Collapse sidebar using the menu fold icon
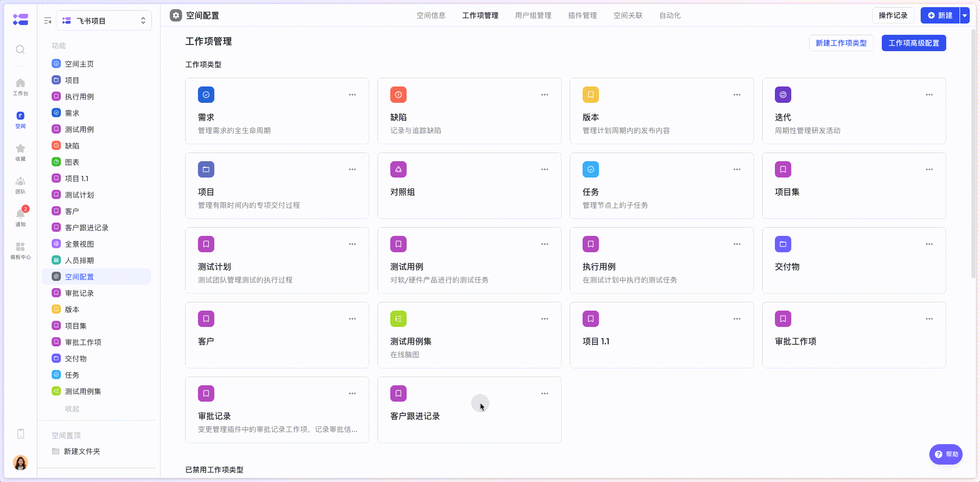Viewport: 980px width, 482px height. 48,21
